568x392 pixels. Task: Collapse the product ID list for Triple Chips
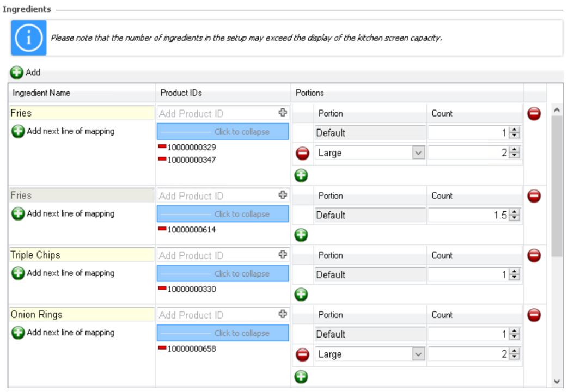point(223,274)
